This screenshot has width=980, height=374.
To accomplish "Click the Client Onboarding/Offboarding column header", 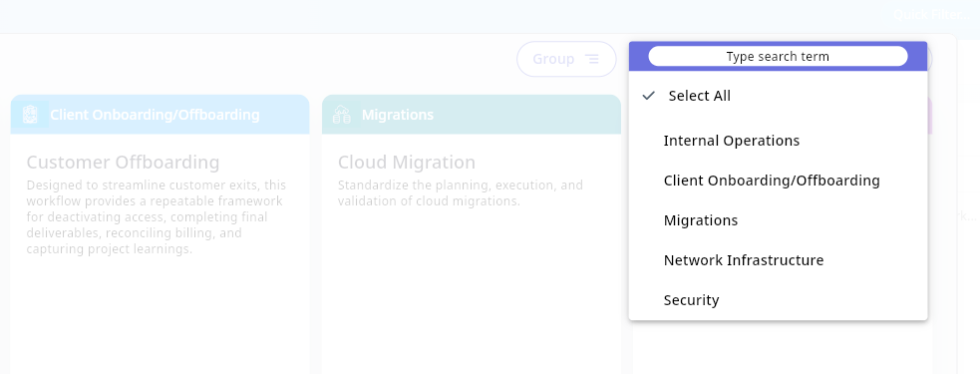I will point(160,115).
